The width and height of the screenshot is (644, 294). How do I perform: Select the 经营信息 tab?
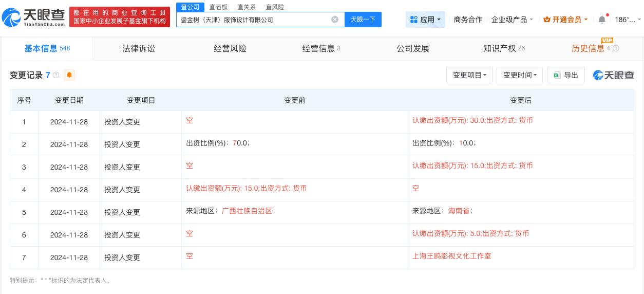coord(321,48)
